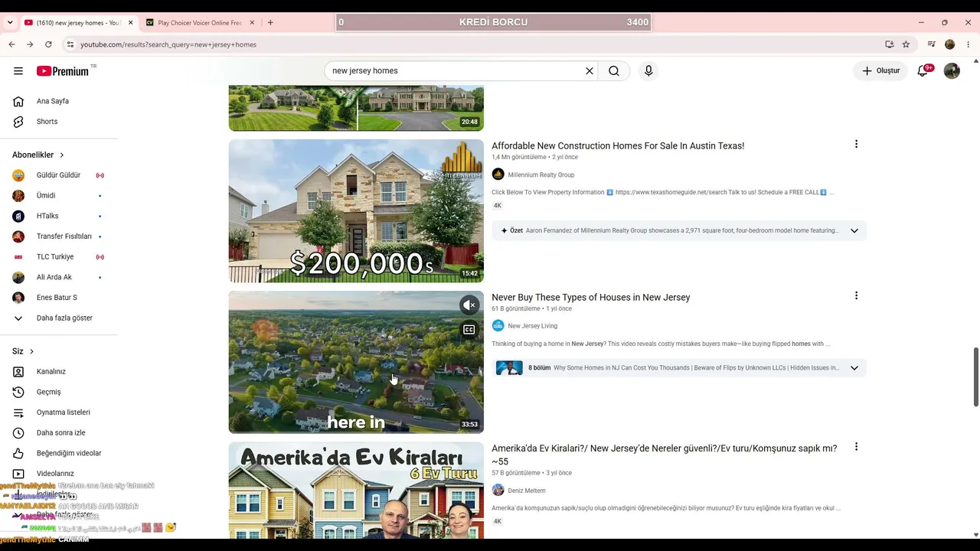Open the Güldür Güldür channel
The width and height of the screenshot is (980, 551).
[x=59, y=175]
